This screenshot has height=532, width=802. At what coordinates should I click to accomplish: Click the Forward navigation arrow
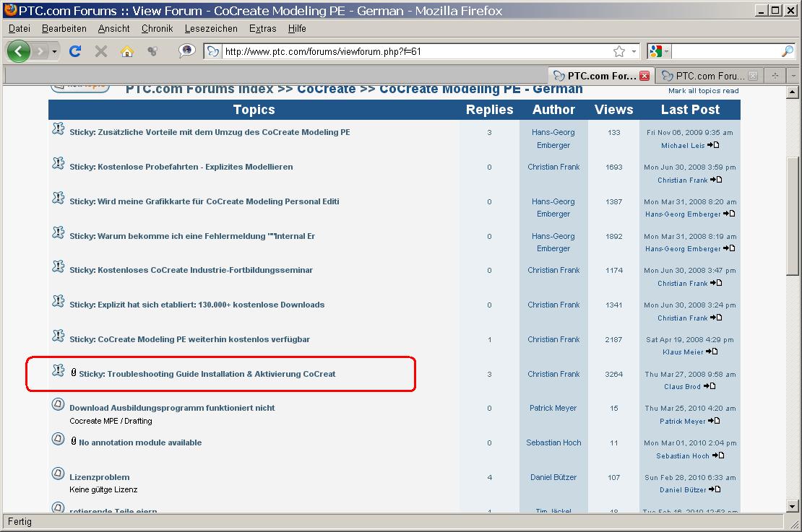pyautogui.click(x=40, y=51)
